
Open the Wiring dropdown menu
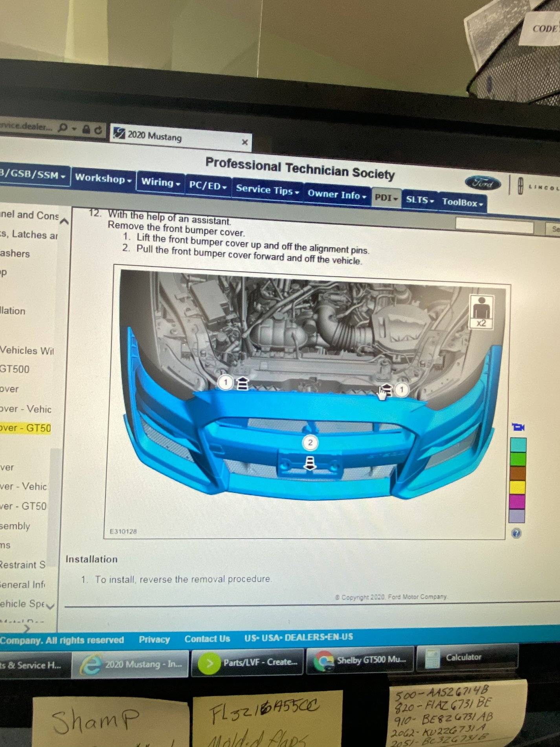[160, 183]
